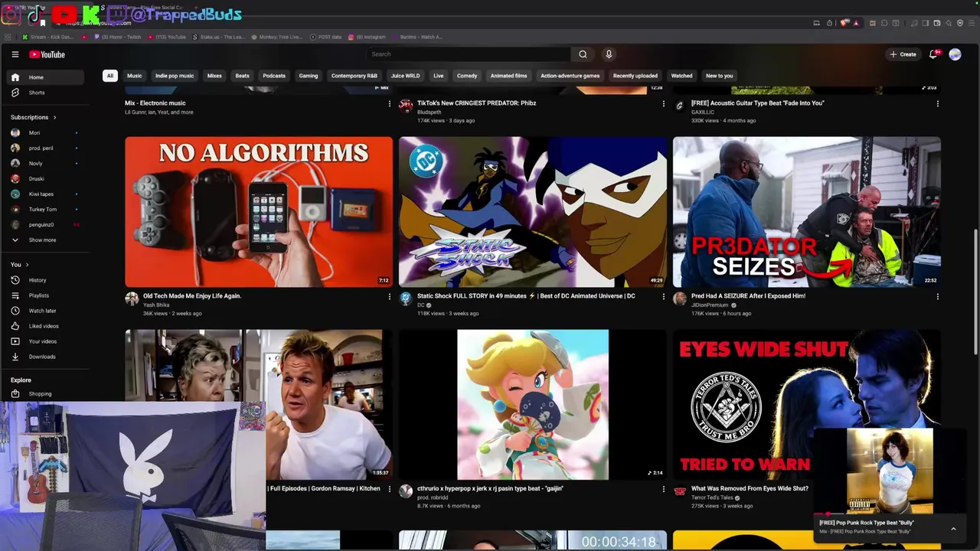Open options menu for Pred Had A SEIZURE video
Image resolution: width=980 pixels, height=551 pixels.
coord(937,296)
